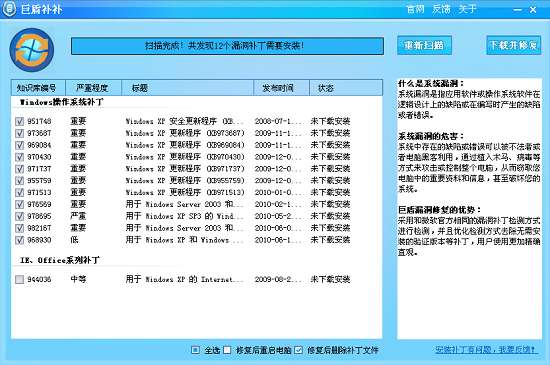Click the 什么是系统漏洞 heading
The image size is (550, 365).
431,83
